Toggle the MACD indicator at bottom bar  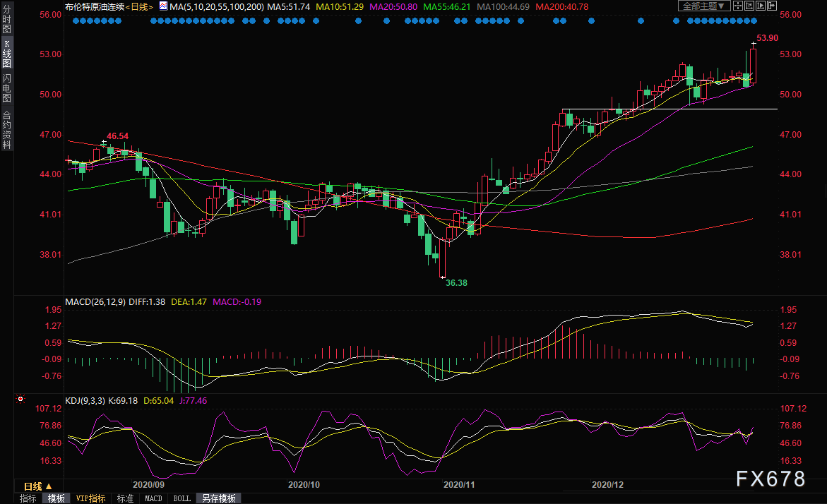[x=153, y=498]
